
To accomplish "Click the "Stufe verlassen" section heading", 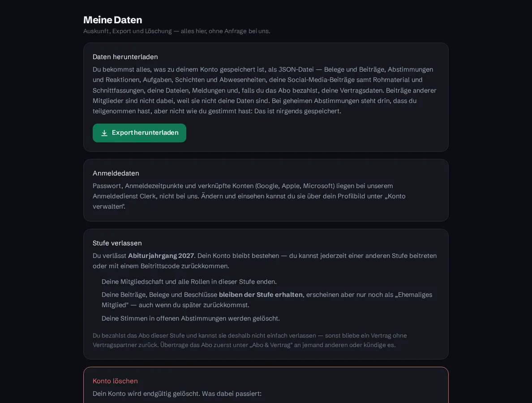I will pyautogui.click(x=117, y=243).
